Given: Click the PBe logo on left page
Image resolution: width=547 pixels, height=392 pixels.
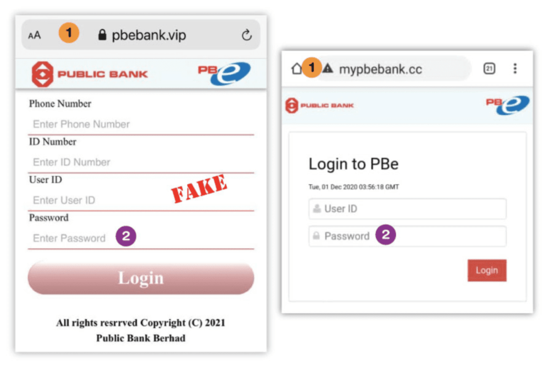Looking at the screenshot, I should point(224,73).
